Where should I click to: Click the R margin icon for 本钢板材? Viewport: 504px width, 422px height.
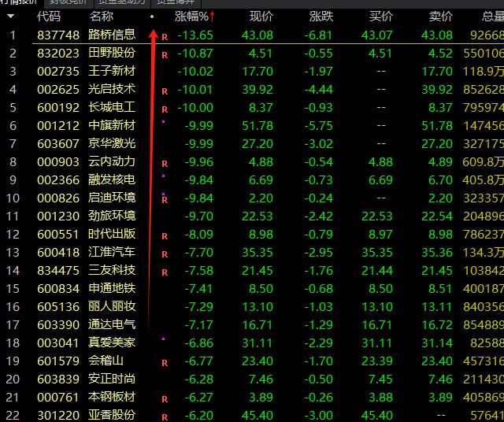[165, 399]
